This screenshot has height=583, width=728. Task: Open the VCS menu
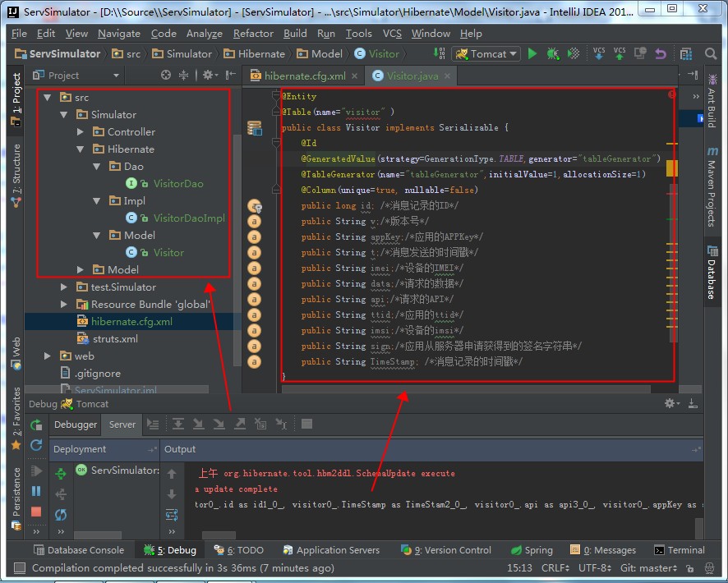(392, 34)
